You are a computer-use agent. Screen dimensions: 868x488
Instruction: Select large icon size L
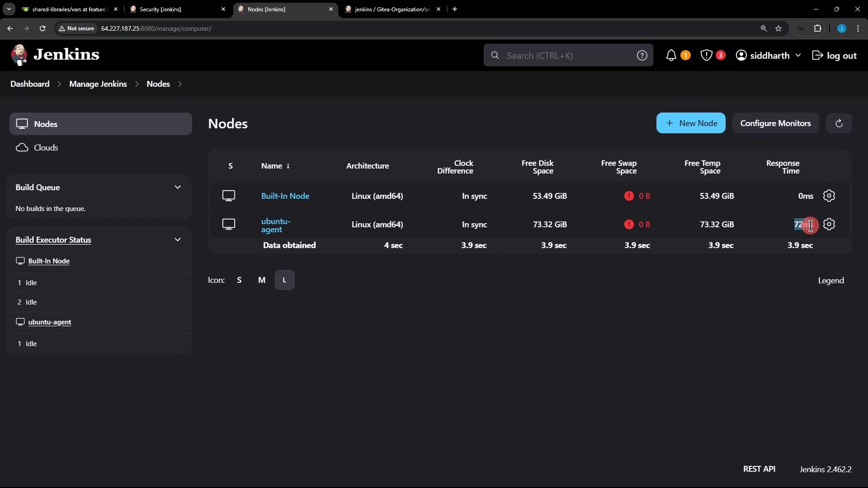(x=284, y=280)
